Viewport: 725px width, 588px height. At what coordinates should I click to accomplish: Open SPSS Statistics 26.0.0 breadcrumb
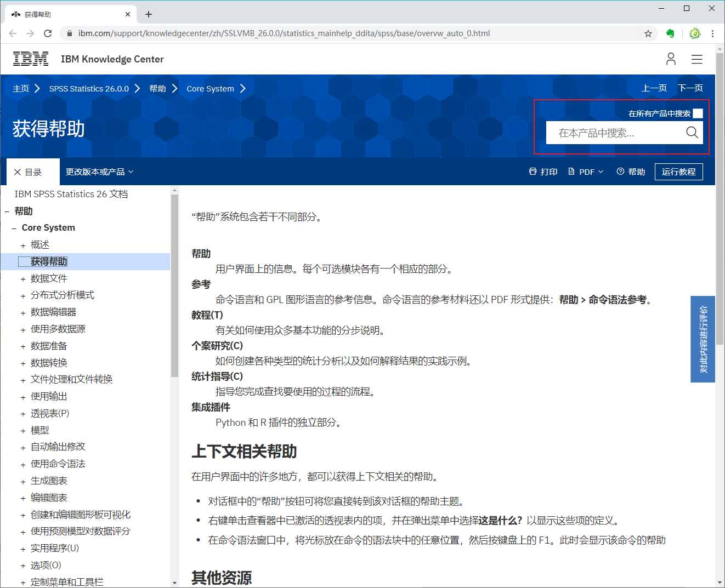(89, 88)
